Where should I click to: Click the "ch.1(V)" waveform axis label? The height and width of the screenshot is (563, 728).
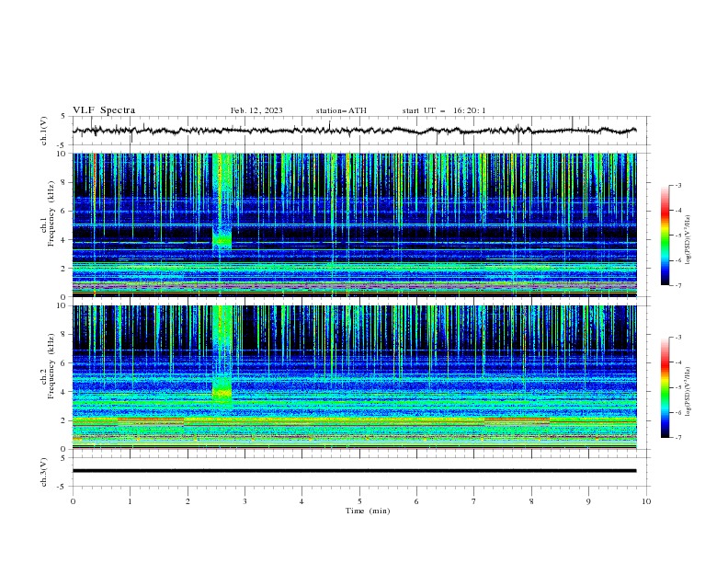click(44, 131)
